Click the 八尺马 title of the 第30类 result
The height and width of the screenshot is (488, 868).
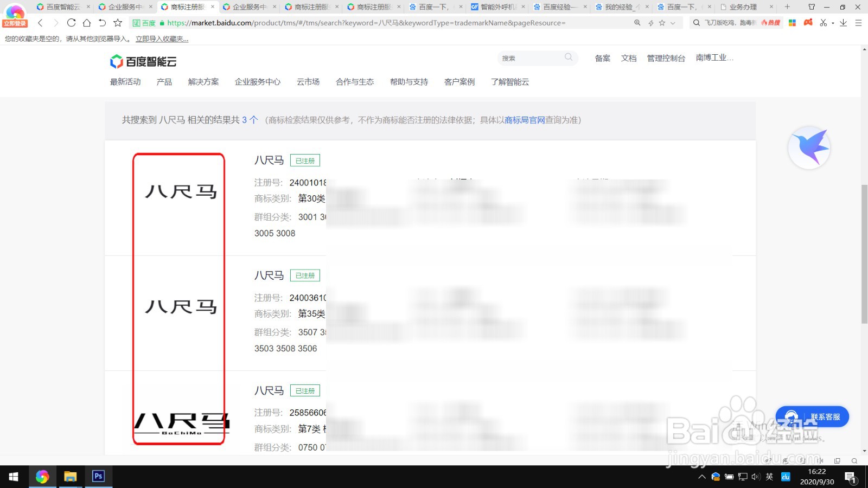(x=269, y=160)
